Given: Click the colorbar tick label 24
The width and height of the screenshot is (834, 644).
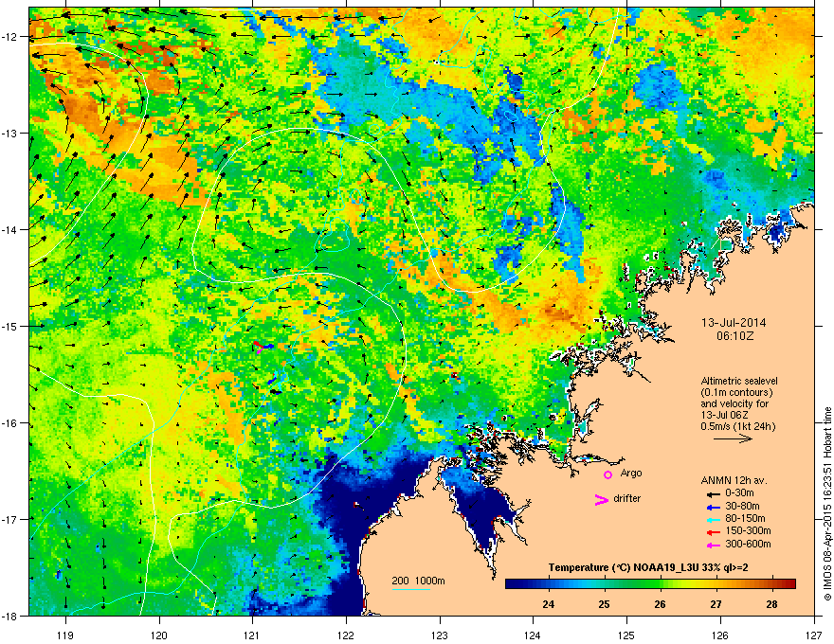Looking at the screenshot, I should 549,604.
